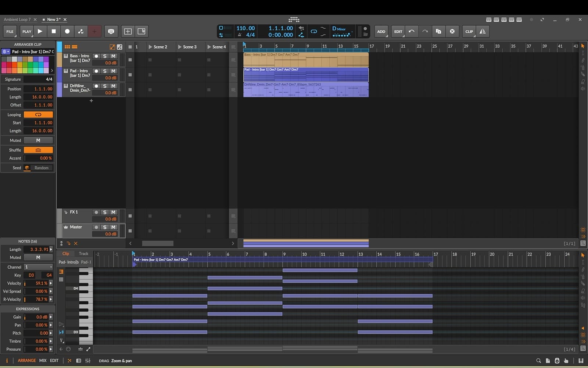Click the CLIP menu button
588x368 pixels.
pos(469,31)
